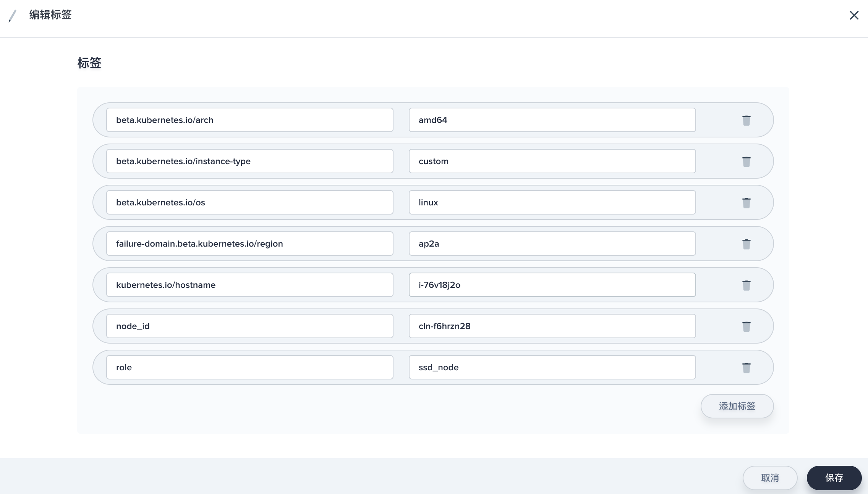This screenshot has width=868, height=494.
Task: Click the 标签 section heading
Action: click(89, 63)
